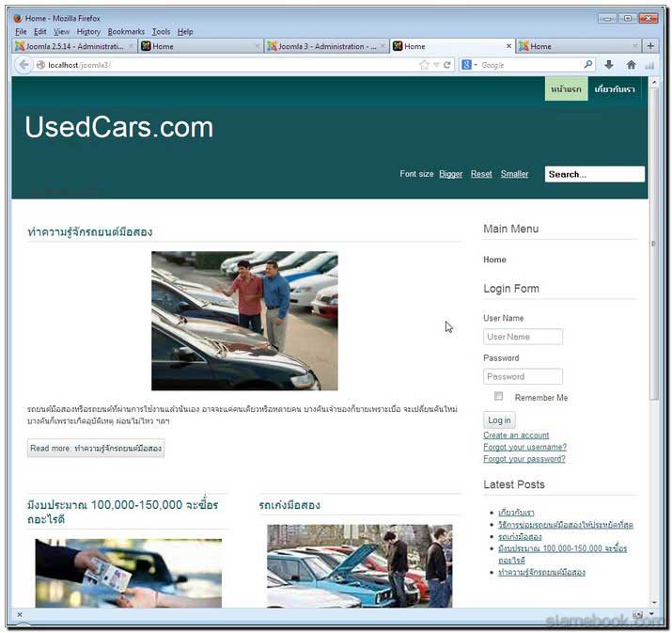The width and height of the screenshot is (672, 633).
Task: Open a new tab with plus button
Action: tap(650, 46)
